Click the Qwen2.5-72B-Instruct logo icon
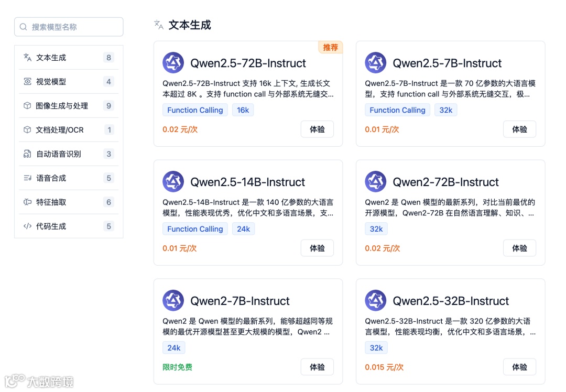The image size is (566, 392). (173, 63)
